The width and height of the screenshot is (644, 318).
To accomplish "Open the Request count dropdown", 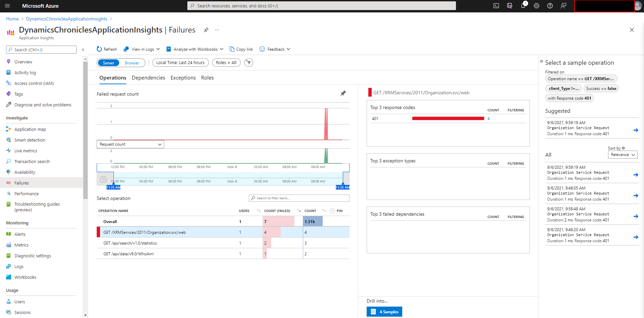I will tap(130, 144).
